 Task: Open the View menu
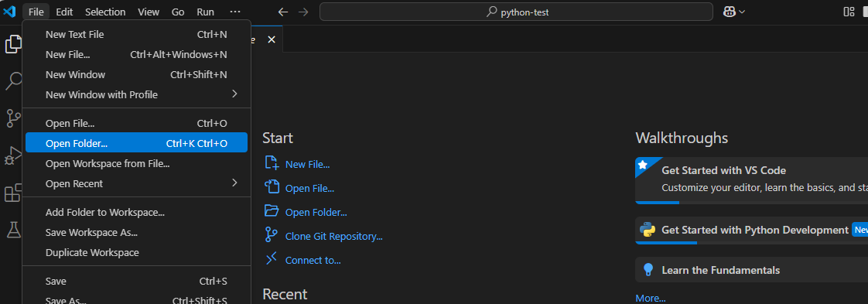149,12
